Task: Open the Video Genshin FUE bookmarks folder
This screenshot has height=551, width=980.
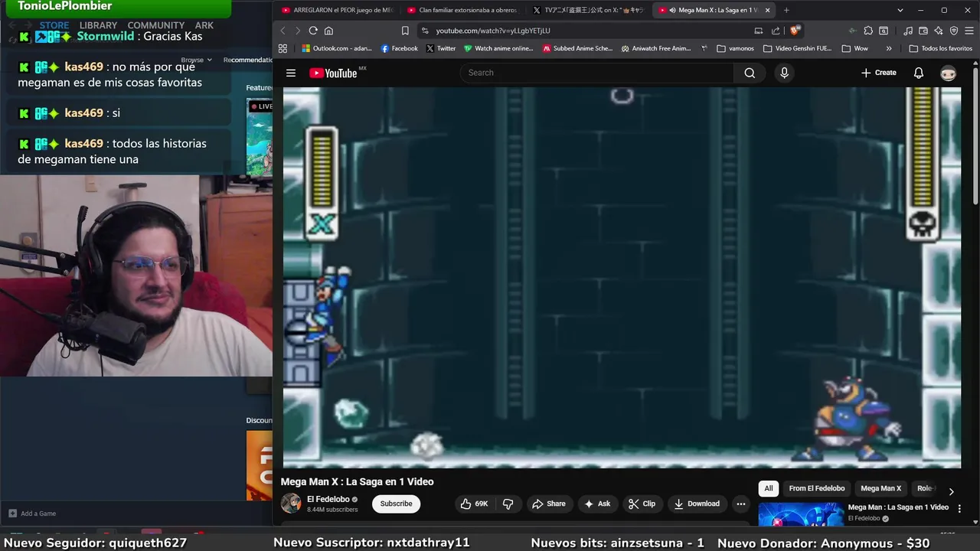Action: tap(797, 48)
